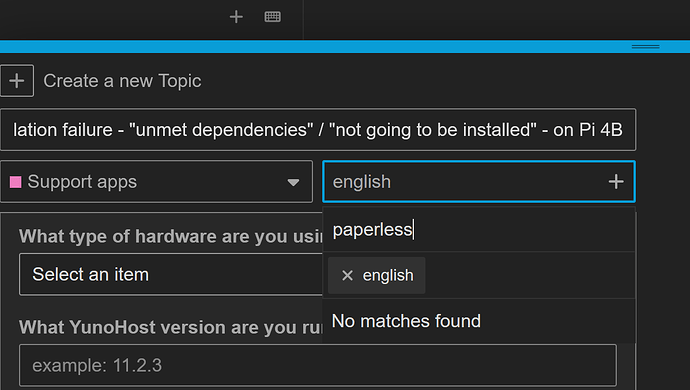Open the hardware Select an item dropdown
Image resolution: width=690 pixels, height=390 pixels.
coord(171,275)
